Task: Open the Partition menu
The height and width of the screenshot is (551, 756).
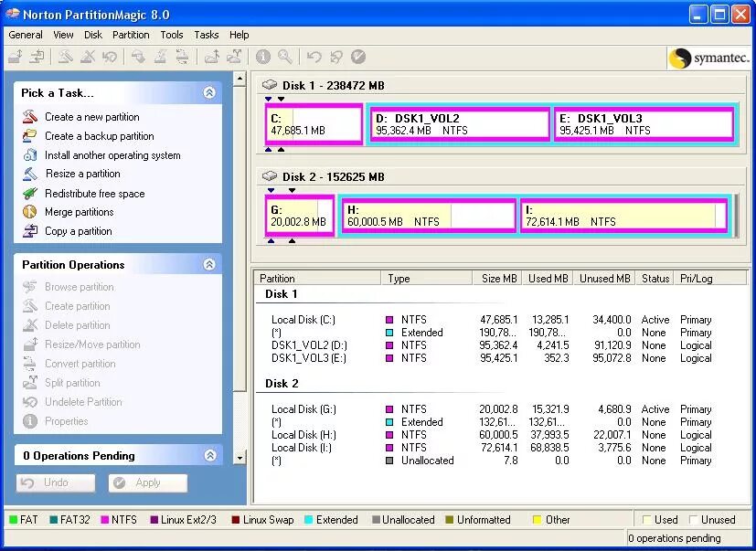Action: [131, 35]
